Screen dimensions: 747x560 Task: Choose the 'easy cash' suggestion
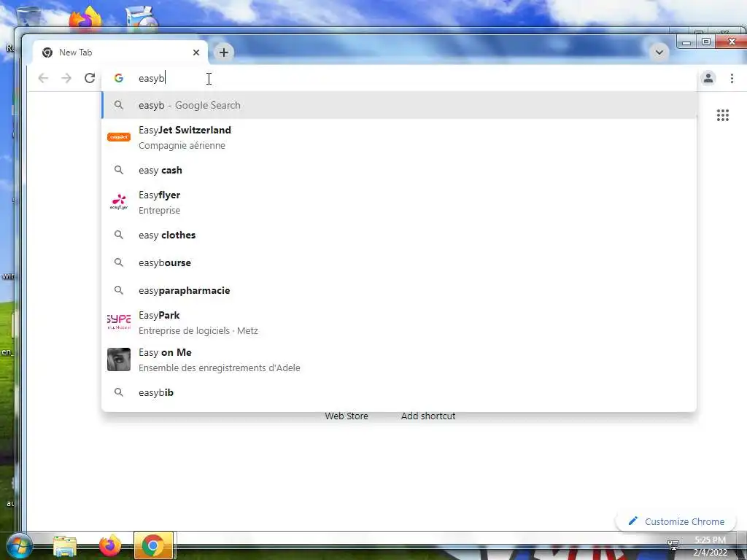point(399,170)
